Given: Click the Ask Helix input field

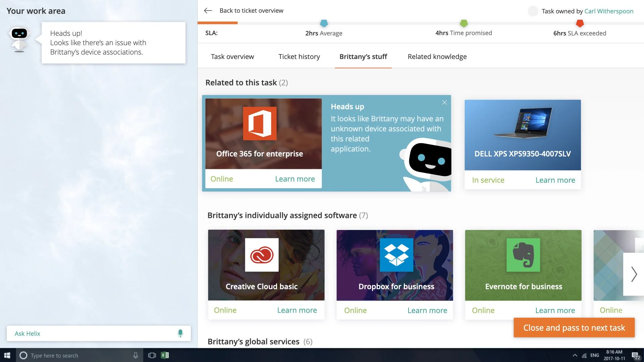Looking at the screenshot, I should tap(91, 334).
